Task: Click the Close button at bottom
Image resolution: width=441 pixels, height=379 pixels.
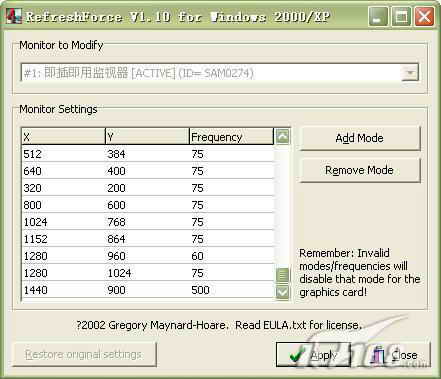Action: click(394, 355)
